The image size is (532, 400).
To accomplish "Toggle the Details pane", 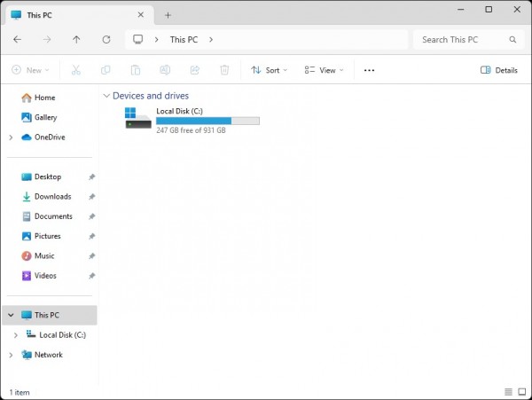I will (499, 70).
